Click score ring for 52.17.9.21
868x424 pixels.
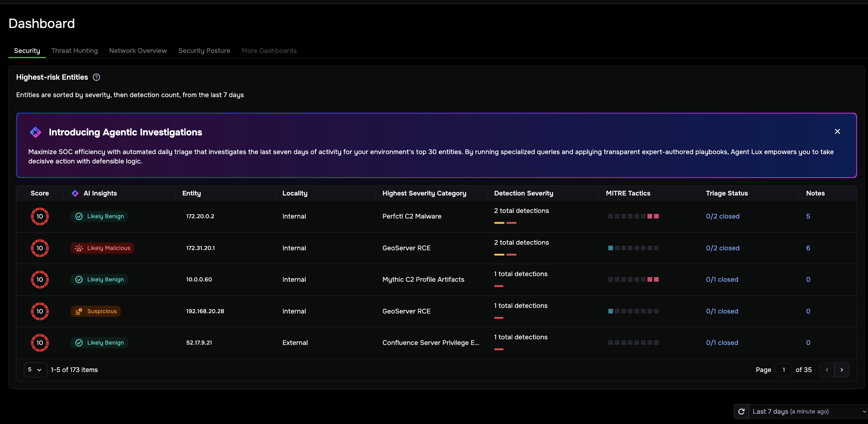pyautogui.click(x=40, y=343)
